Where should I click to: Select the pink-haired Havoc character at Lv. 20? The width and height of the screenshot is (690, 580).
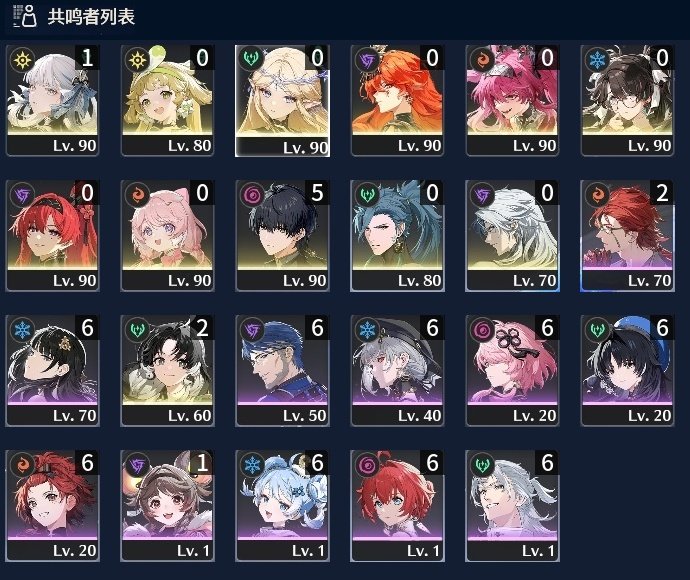click(512, 371)
